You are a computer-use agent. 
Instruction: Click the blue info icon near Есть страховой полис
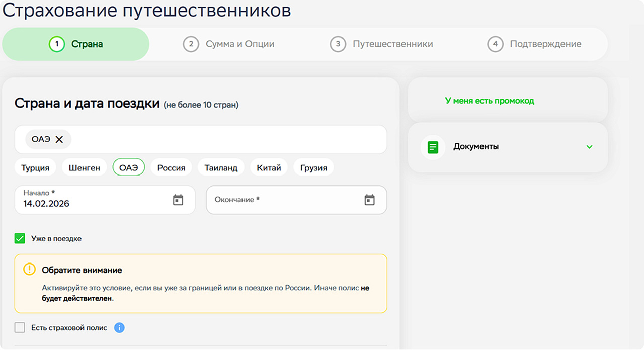pyautogui.click(x=119, y=328)
